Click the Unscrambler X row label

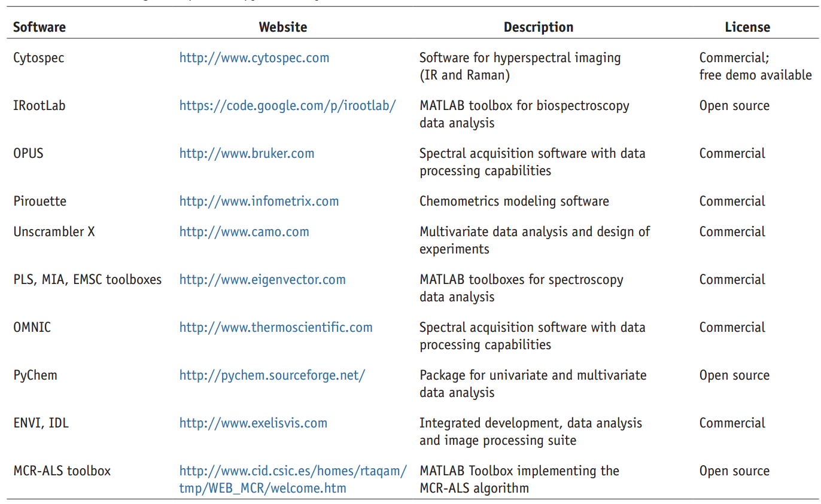54,232
